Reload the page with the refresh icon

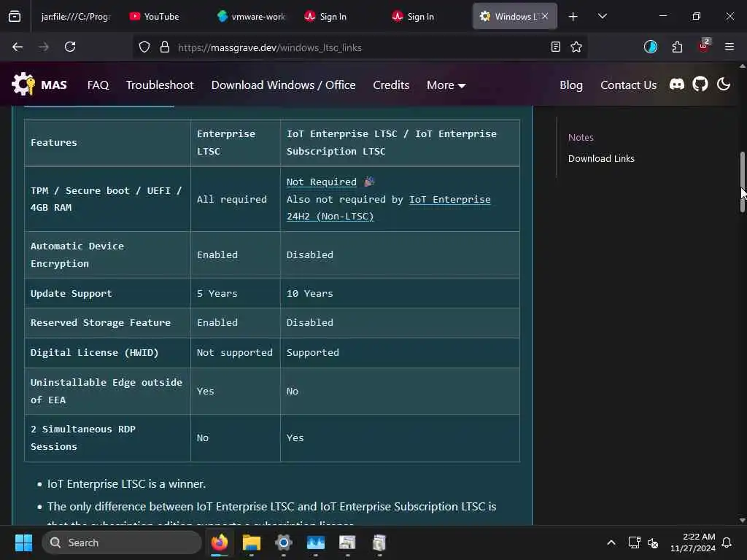pos(70,47)
